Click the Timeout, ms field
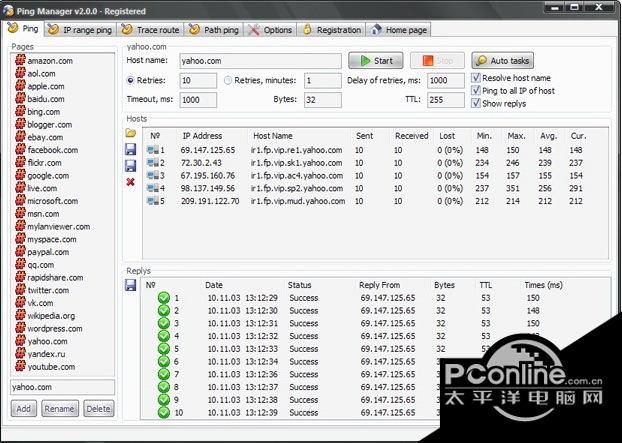Screen dimensions: 622x443 point(198,100)
